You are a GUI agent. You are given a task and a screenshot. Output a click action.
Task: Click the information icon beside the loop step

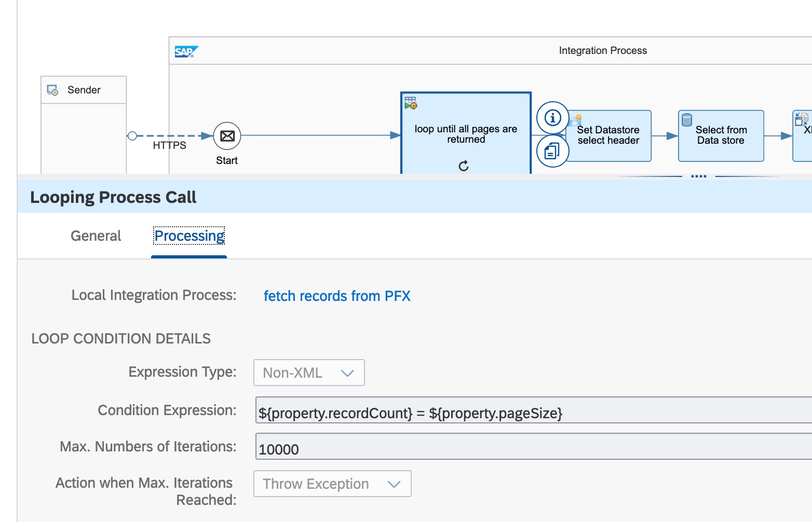552,118
